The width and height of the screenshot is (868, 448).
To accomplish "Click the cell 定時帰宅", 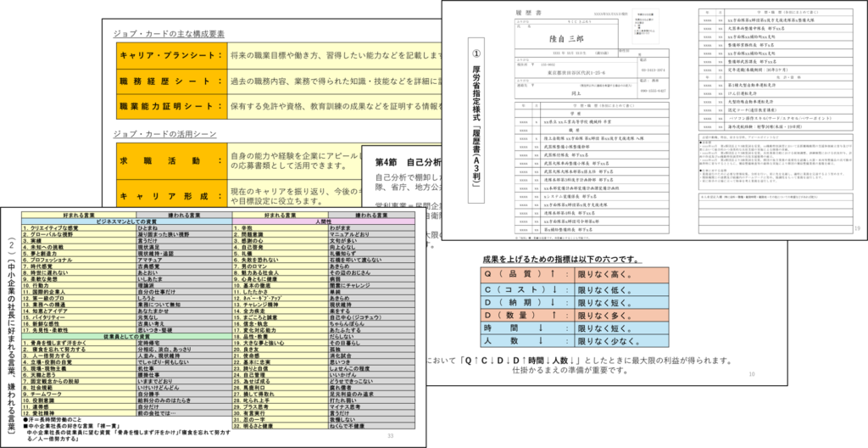I will click(184, 343).
